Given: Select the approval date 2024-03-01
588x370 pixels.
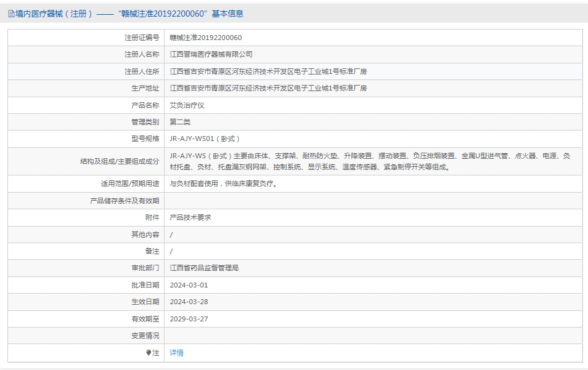Looking at the screenshot, I should 189,285.
